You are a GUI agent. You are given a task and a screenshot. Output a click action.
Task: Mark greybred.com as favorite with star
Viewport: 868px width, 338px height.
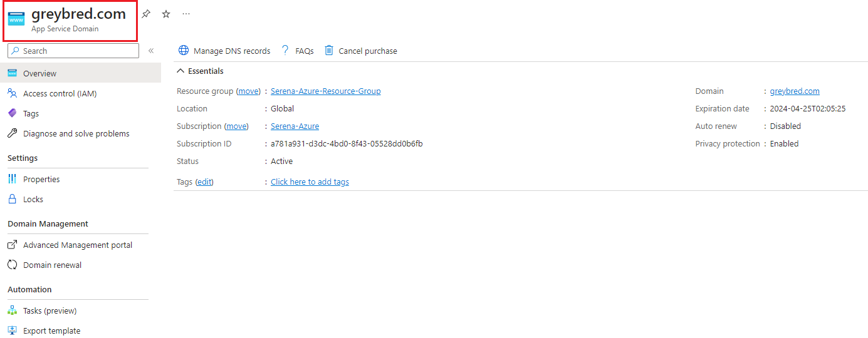click(166, 14)
